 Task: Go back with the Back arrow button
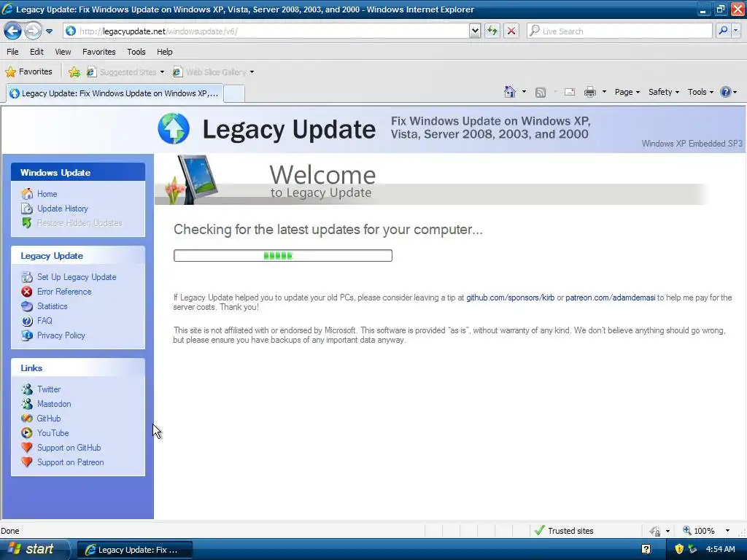click(x=12, y=31)
